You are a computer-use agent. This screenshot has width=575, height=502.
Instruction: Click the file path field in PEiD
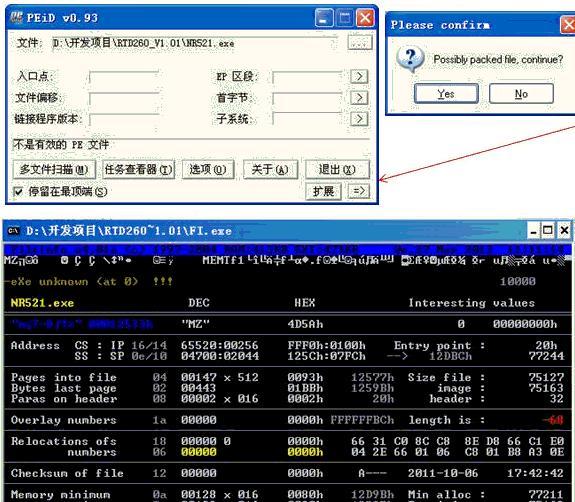pos(195,43)
